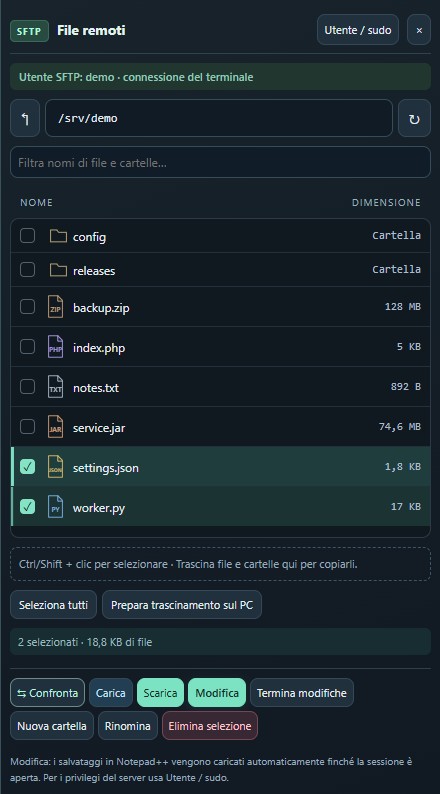Click the 5 KB size value

click(x=409, y=346)
